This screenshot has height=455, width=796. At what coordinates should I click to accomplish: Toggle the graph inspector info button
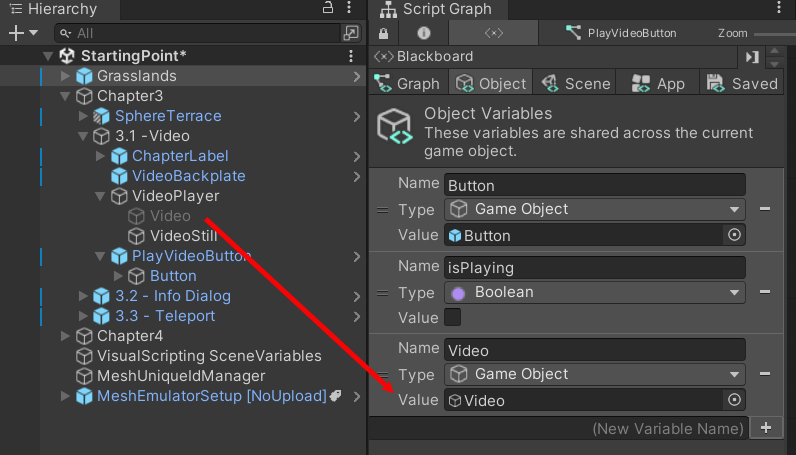click(x=424, y=34)
